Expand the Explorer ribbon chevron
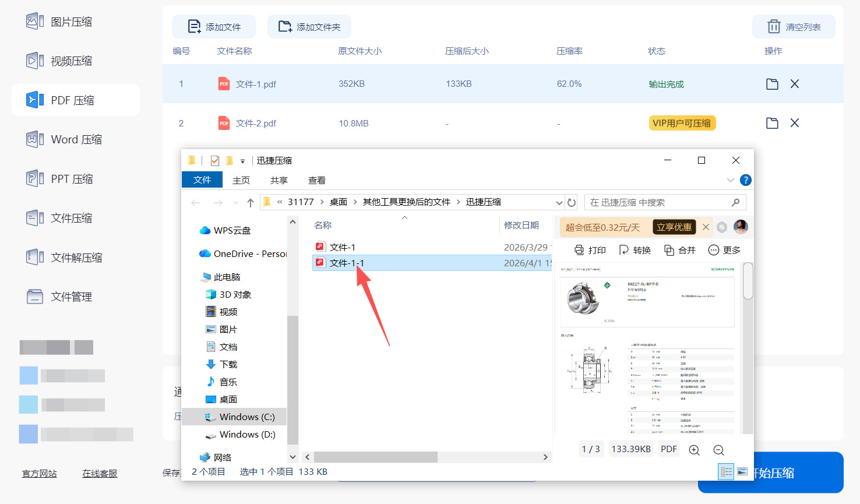This screenshot has height=504, width=860. pos(731,180)
